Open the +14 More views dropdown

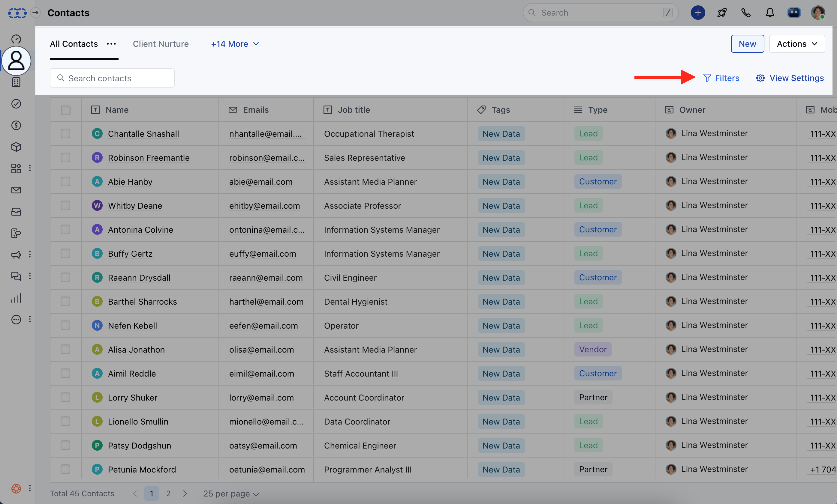235,44
